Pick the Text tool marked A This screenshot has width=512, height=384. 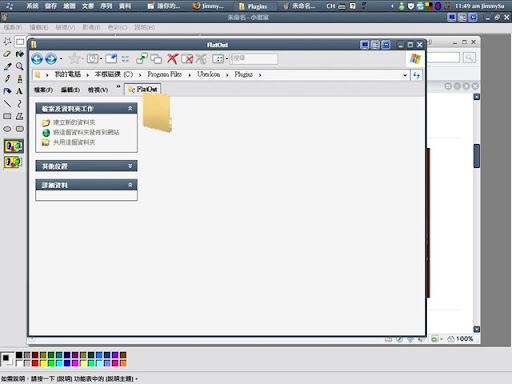tap(20, 91)
